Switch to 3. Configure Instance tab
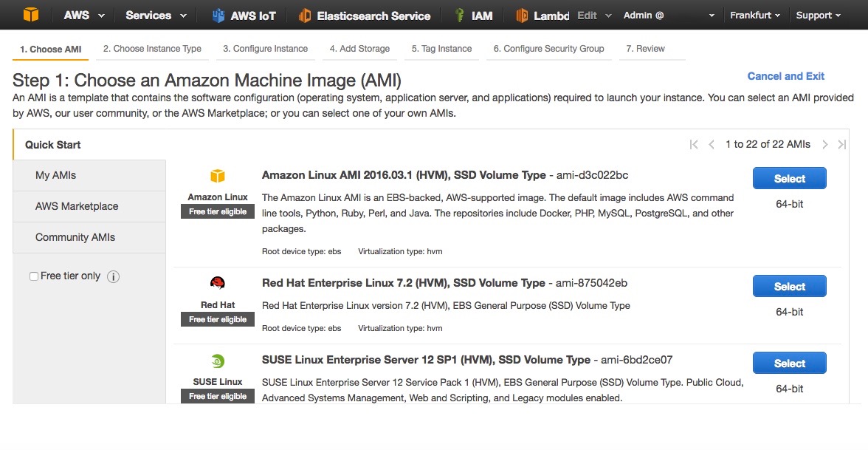 click(265, 49)
